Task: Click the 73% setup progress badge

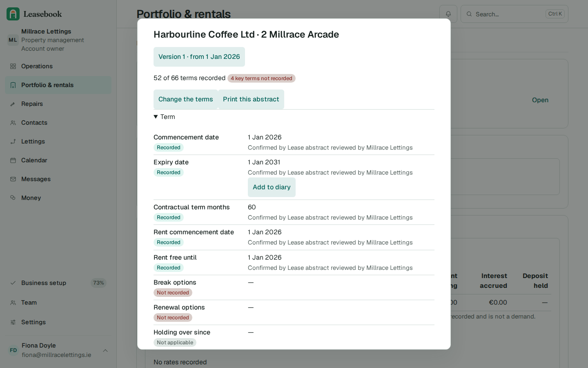Action: coord(98,283)
